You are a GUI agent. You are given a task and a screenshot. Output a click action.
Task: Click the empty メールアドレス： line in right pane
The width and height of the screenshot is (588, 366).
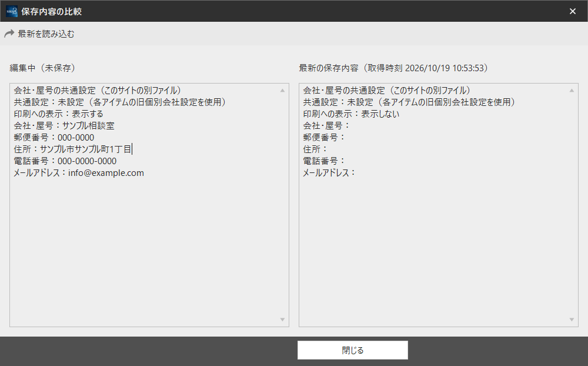pyautogui.click(x=329, y=172)
